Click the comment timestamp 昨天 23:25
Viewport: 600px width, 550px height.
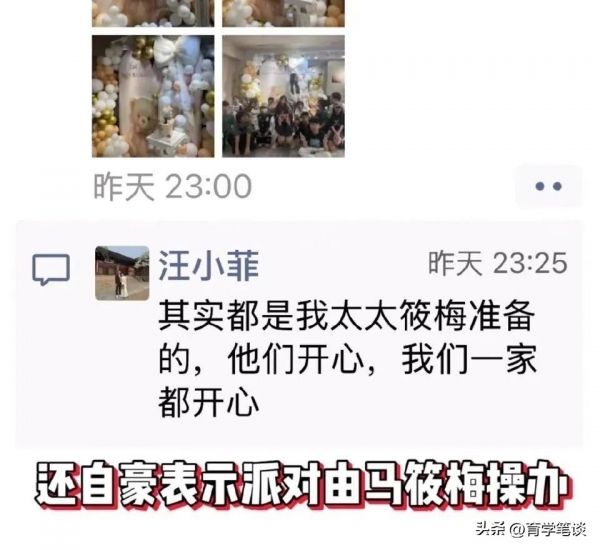pos(497,263)
